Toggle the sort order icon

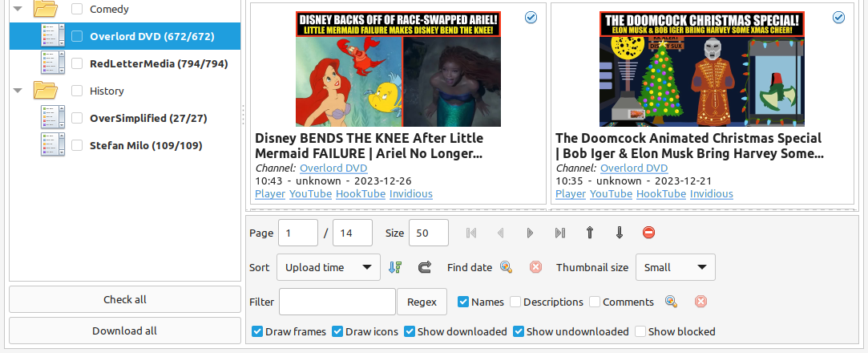point(394,267)
